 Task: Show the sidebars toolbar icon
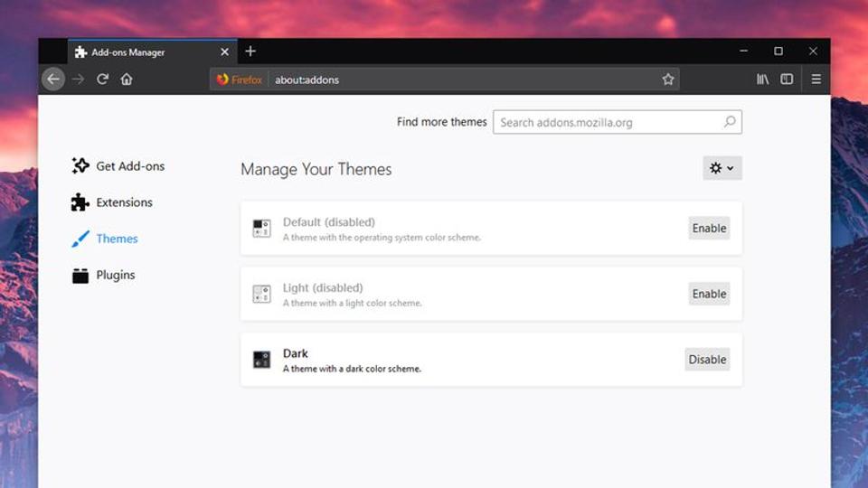pyautogui.click(x=787, y=80)
